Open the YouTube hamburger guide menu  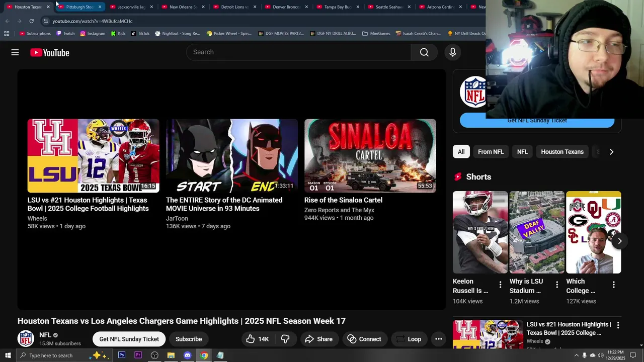[15, 52]
